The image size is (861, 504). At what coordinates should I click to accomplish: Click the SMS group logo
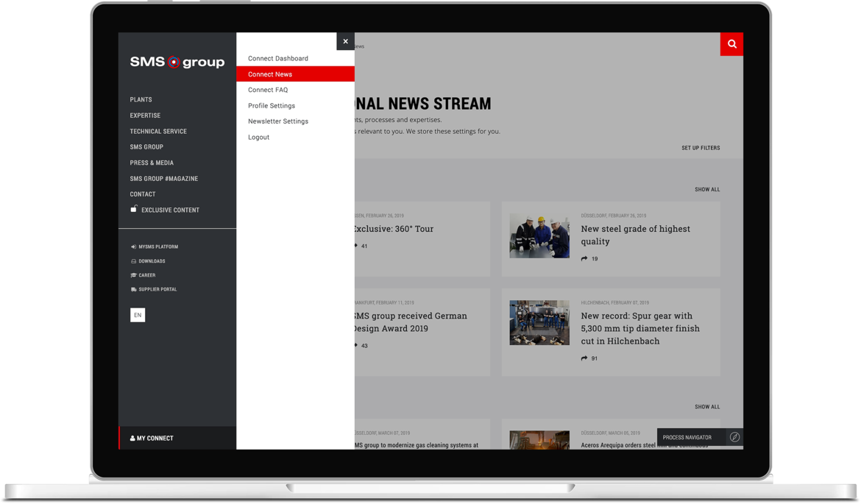click(177, 62)
